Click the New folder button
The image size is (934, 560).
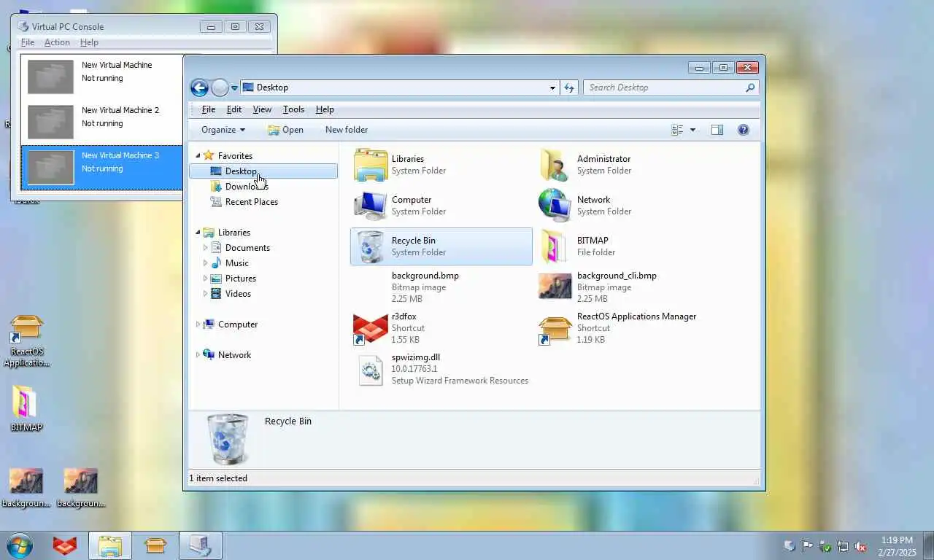click(347, 130)
